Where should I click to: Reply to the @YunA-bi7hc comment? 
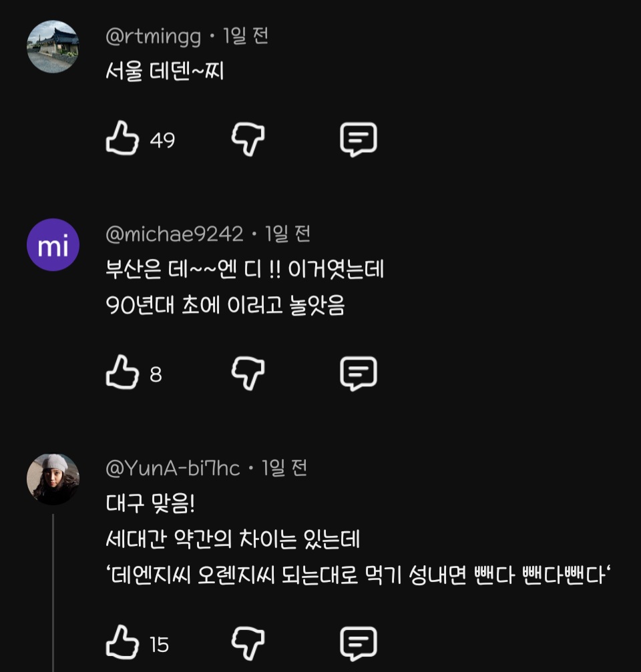(359, 644)
